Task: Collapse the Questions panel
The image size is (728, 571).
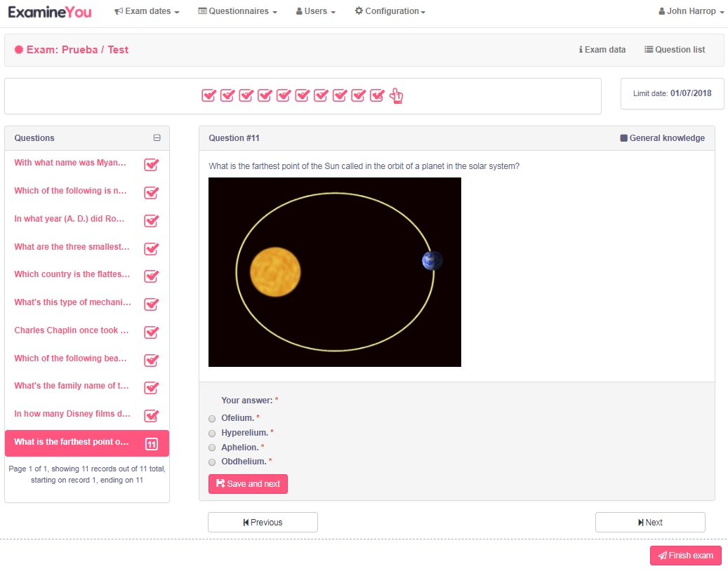Action: click(157, 137)
